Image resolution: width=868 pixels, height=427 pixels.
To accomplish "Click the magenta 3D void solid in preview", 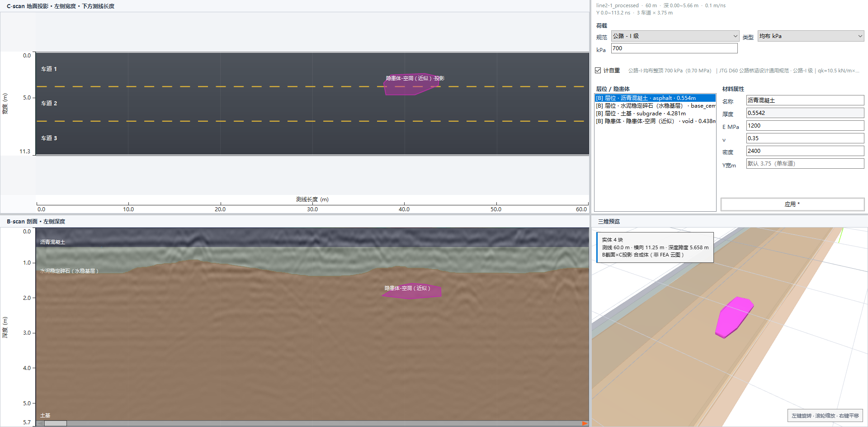I will click(734, 317).
